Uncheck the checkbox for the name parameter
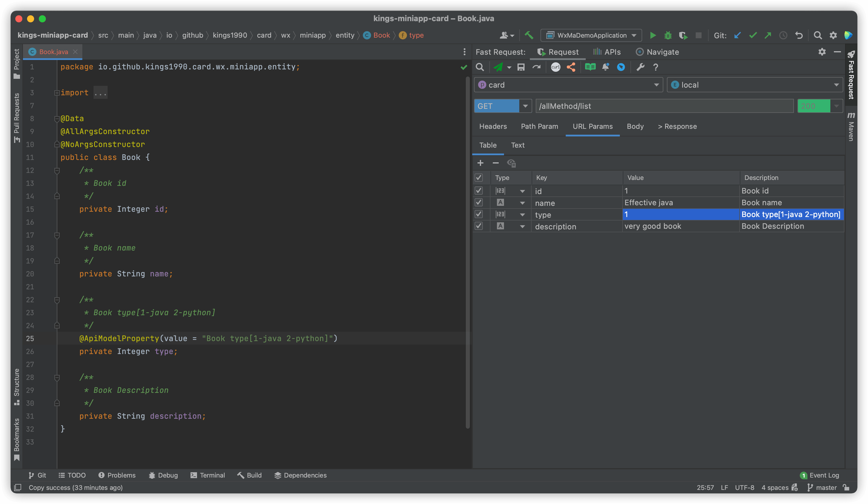The image size is (868, 504). [478, 203]
